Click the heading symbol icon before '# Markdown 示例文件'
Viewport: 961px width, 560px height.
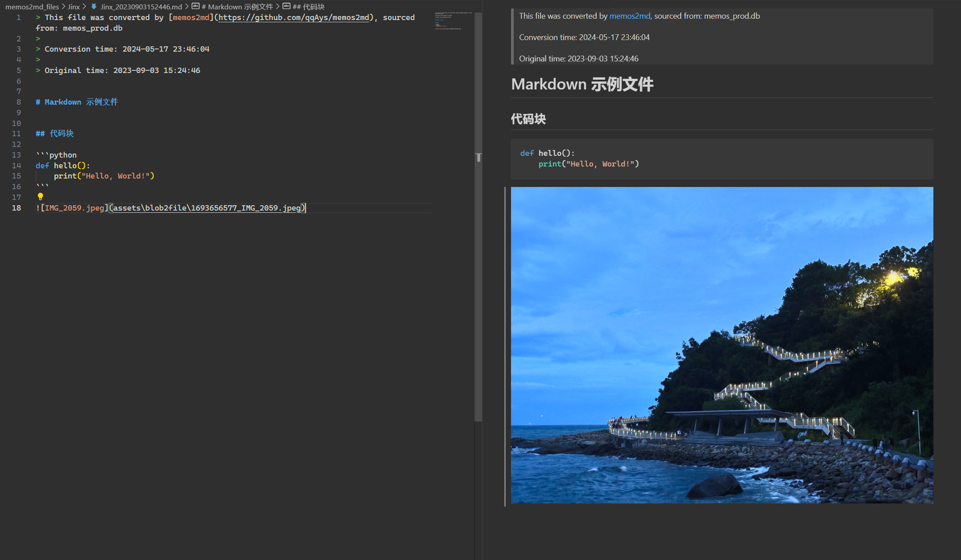(x=195, y=6)
